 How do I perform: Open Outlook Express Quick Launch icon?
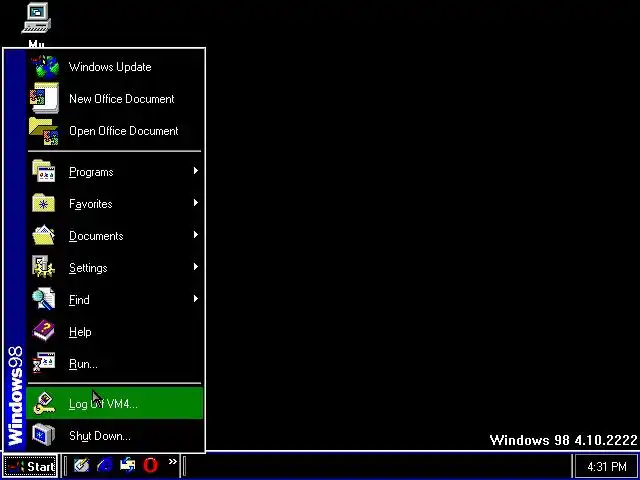tap(128, 465)
